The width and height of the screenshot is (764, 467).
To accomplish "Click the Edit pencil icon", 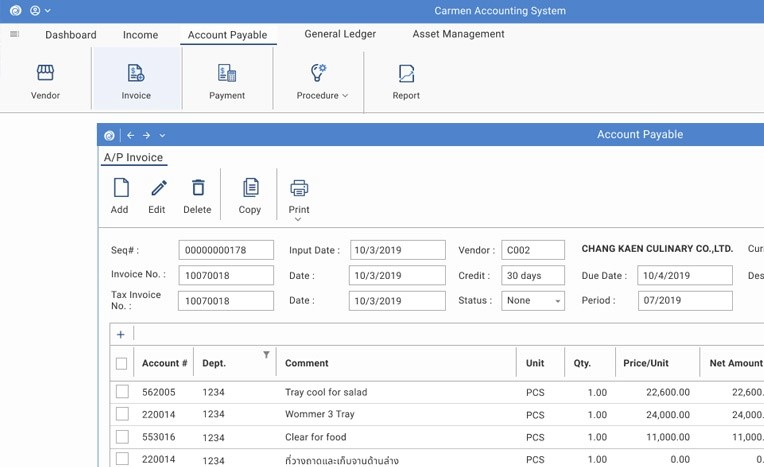I will tap(159, 188).
